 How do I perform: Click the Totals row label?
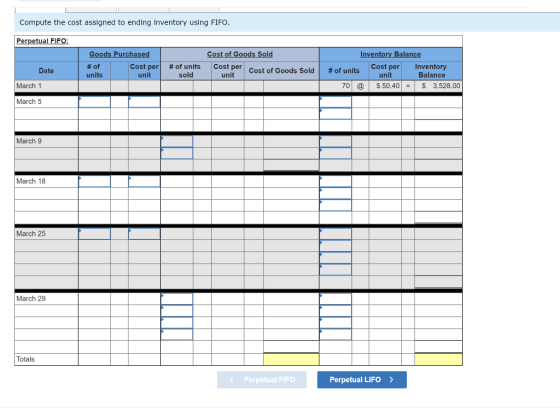point(25,359)
